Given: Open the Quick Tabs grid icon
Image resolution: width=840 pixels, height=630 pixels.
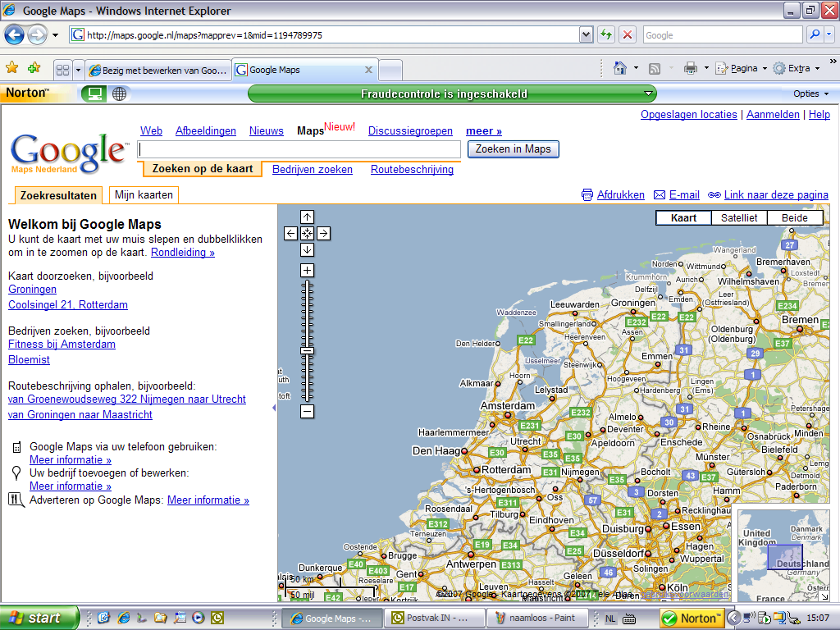Looking at the screenshot, I should pos(62,70).
